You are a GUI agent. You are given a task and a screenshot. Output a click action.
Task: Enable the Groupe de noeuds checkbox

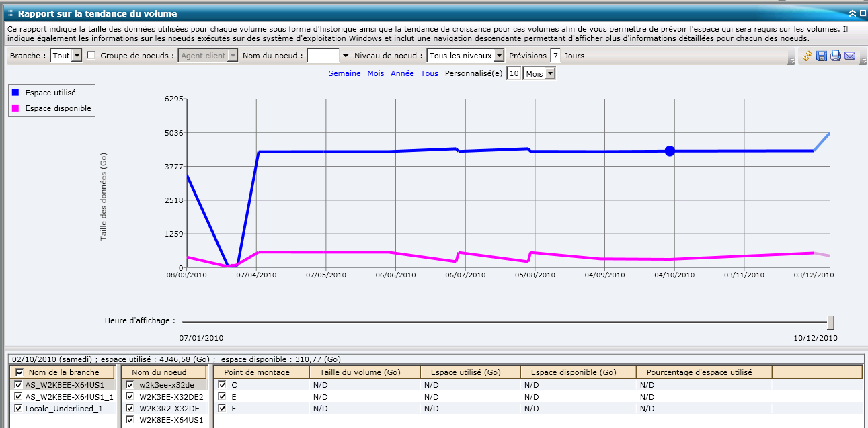91,56
